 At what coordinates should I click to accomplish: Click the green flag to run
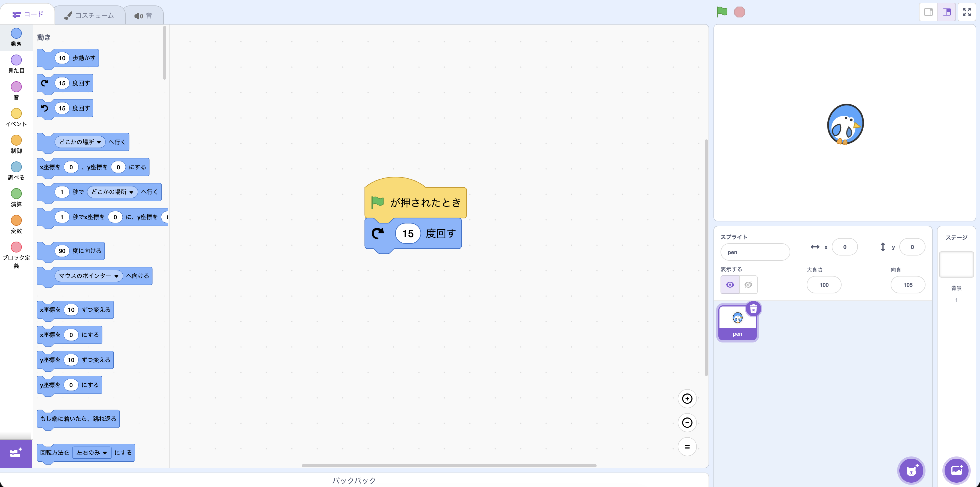point(722,12)
